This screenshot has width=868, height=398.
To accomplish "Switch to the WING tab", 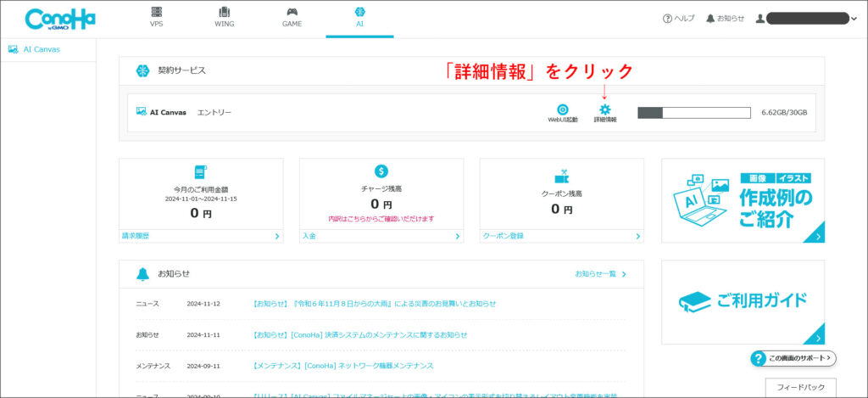I will [x=224, y=17].
